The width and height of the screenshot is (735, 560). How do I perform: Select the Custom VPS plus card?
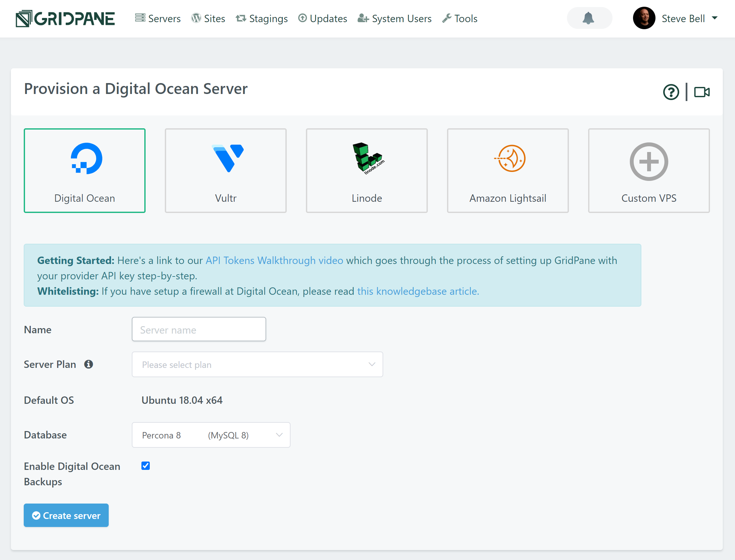pos(649,171)
